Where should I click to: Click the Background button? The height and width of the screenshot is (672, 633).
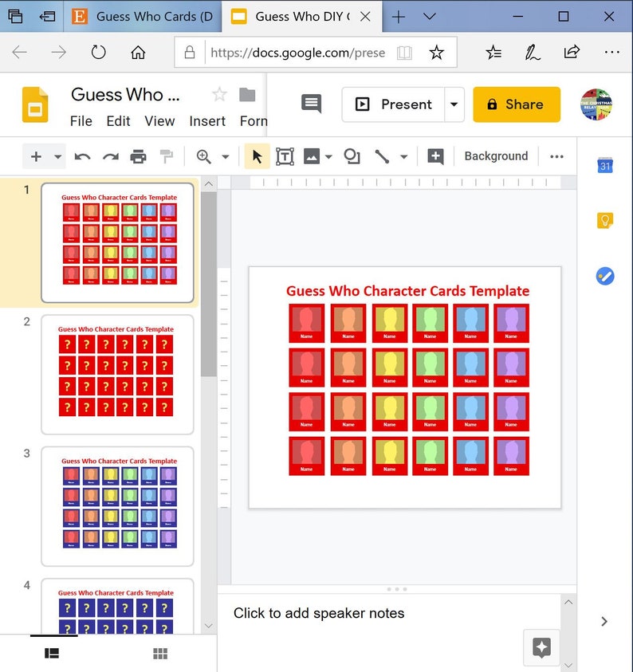[x=497, y=156]
